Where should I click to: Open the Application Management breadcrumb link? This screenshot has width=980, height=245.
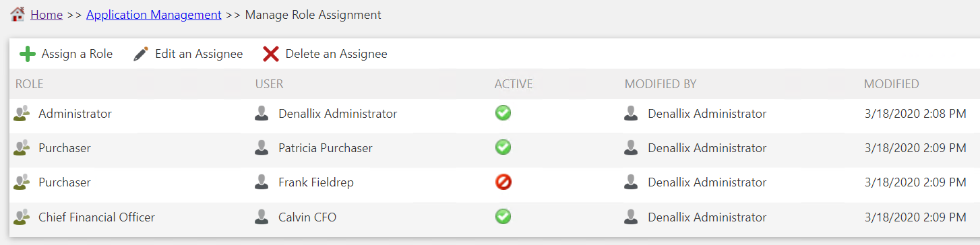(x=154, y=15)
